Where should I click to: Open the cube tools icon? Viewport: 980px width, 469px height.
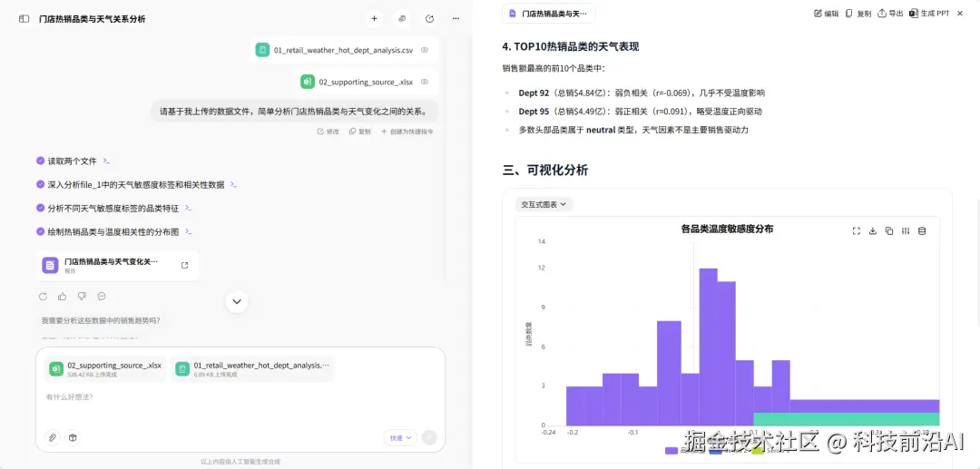(73, 438)
